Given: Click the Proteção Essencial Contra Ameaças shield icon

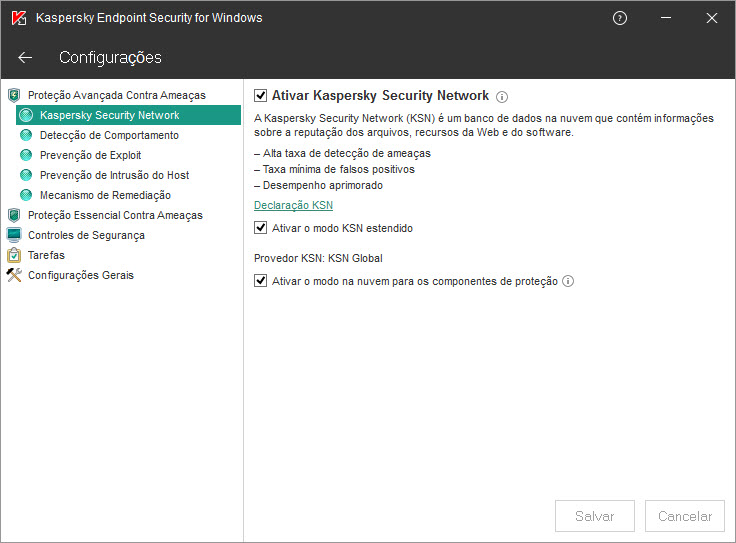Looking at the screenshot, I should point(14,215).
